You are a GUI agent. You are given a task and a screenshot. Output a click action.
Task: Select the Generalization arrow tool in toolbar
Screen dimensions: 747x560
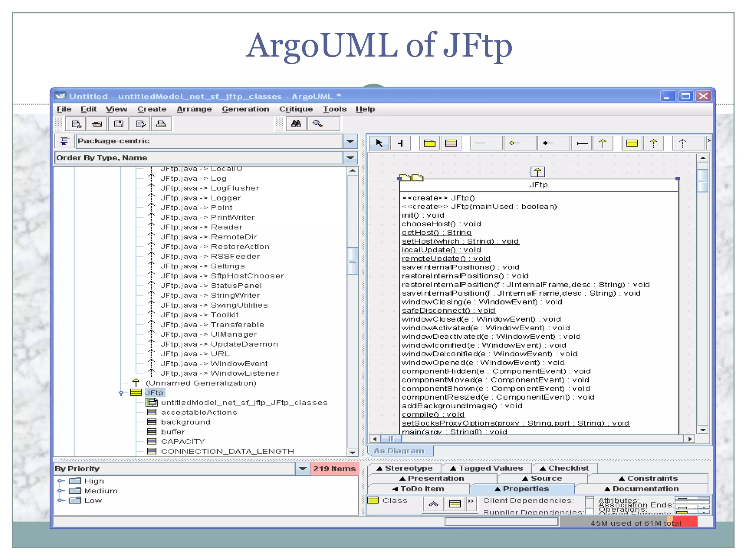pyautogui.click(x=603, y=143)
